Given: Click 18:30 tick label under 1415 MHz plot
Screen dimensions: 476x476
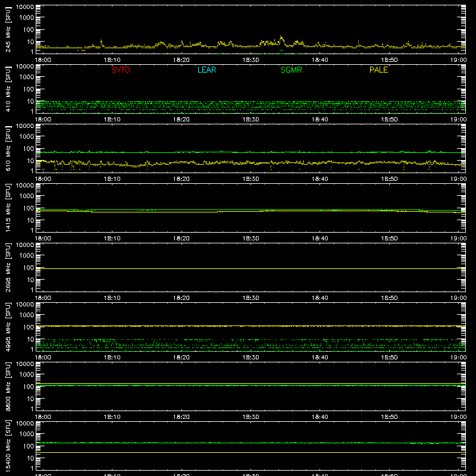Looking at the screenshot, I should pos(250,239).
